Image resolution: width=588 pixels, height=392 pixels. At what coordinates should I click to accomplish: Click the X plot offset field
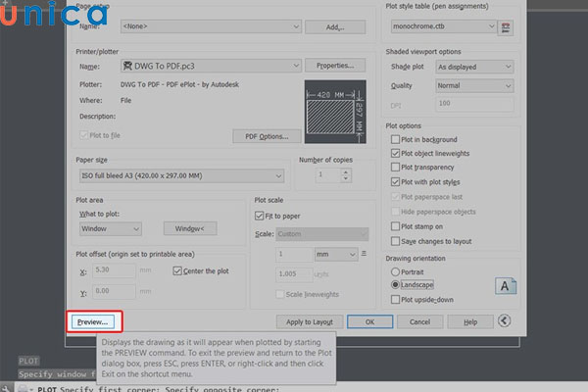tap(114, 270)
